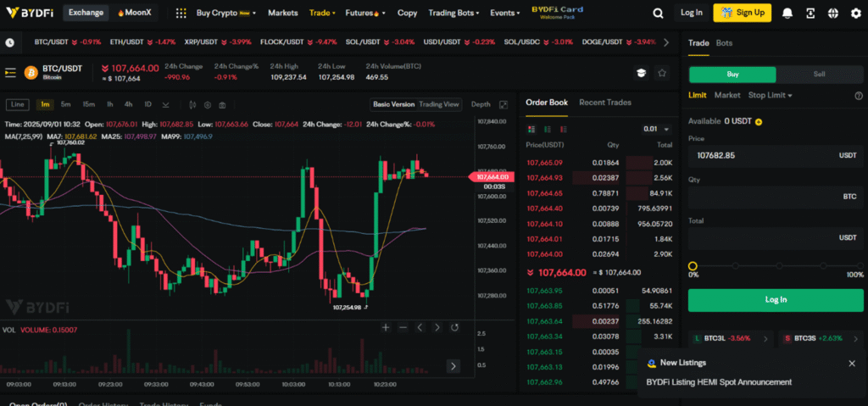Select the 4h timeframe
Viewport: 868px width, 406px height.
[x=128, y=104]
